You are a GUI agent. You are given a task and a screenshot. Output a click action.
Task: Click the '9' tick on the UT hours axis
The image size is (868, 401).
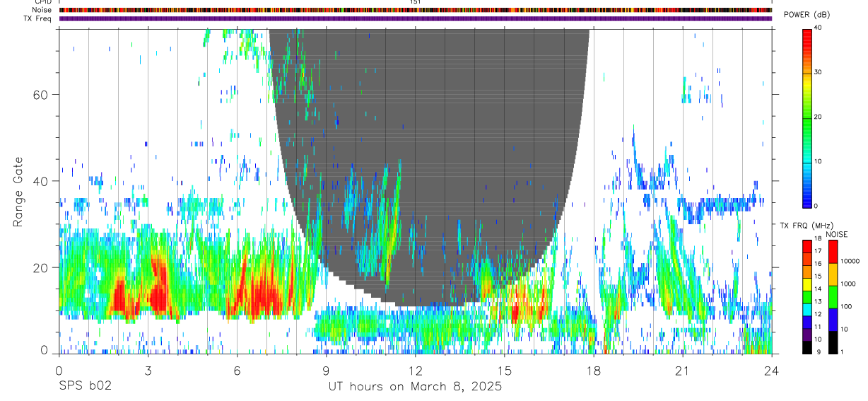point(326,371)
